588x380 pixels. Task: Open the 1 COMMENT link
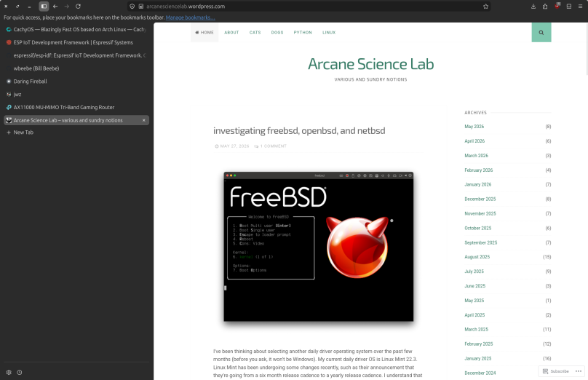pos(274,146)
